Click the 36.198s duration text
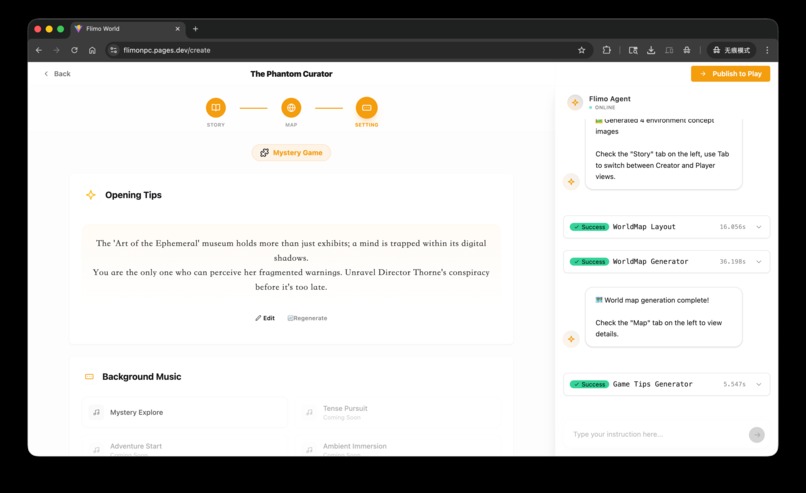Screen dimensions: 806x493 [732, 262]
